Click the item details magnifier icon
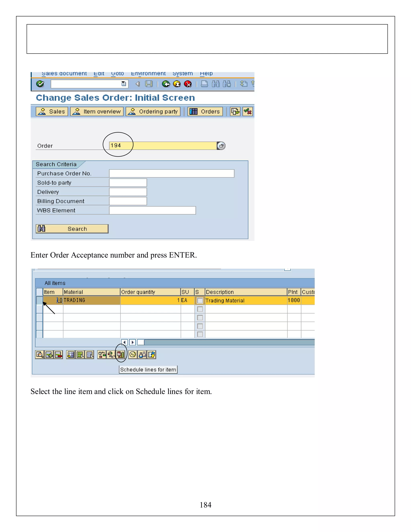 40,355
